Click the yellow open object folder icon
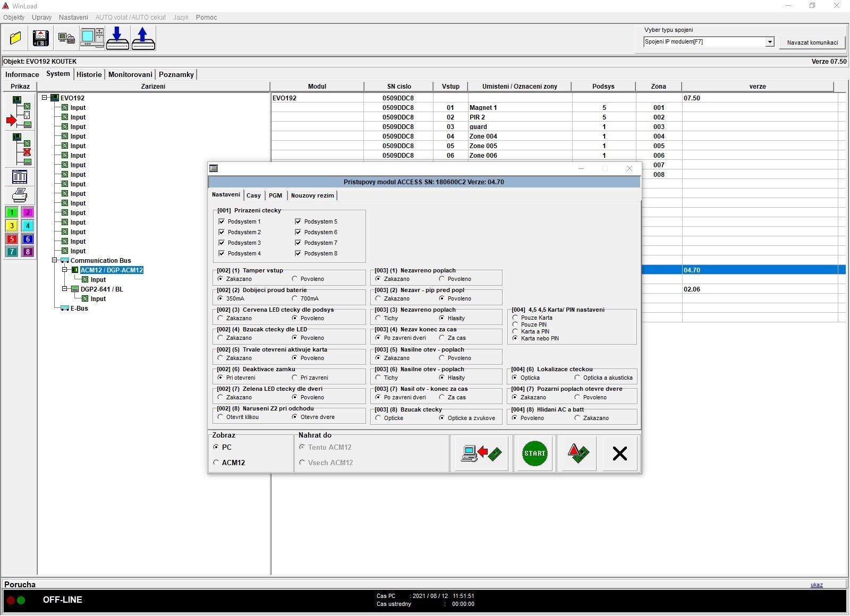Viewport: 850px width, 616px height. 15,38
